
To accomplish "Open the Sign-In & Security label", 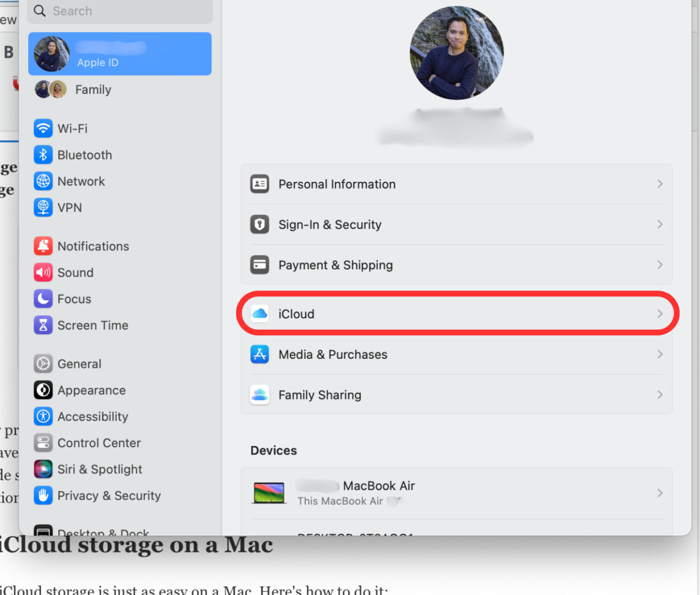I will coord(330,225).
